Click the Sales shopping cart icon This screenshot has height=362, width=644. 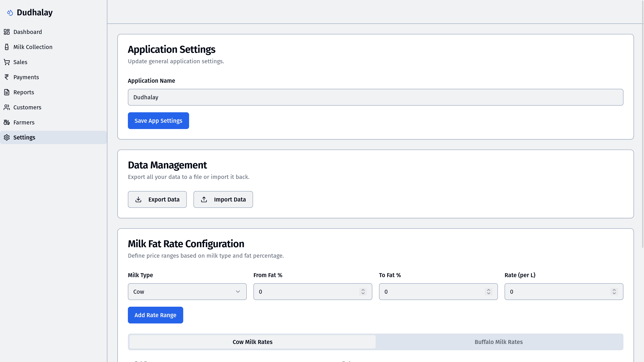[7, 62]
